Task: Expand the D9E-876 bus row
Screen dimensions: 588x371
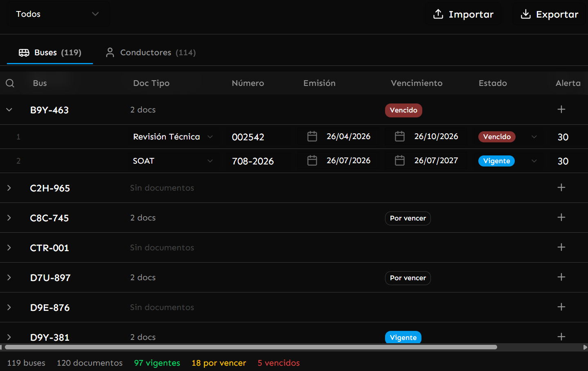Action: pos(9,307)
